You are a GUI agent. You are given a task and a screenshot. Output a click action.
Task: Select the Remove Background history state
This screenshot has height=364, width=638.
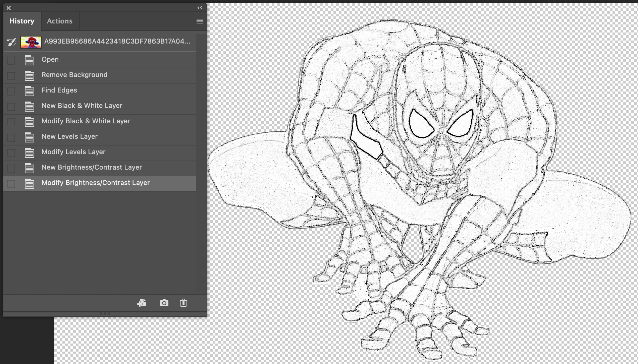(100, 76)
